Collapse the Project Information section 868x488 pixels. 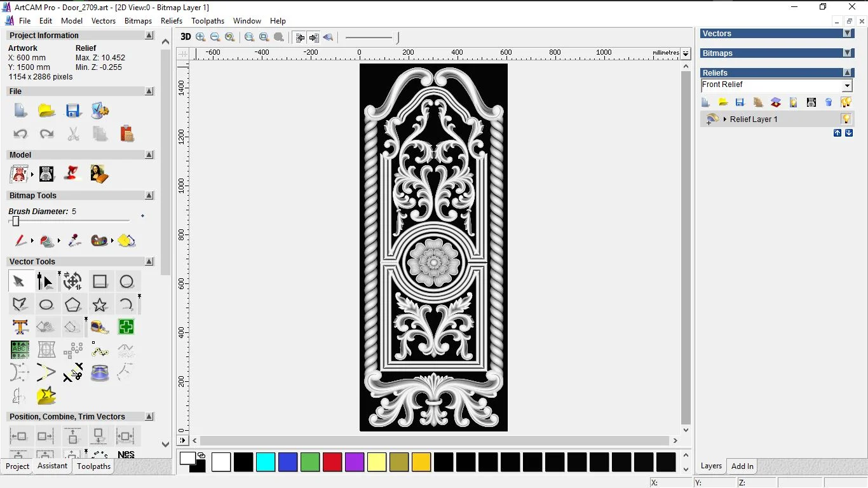coord(149,36)
